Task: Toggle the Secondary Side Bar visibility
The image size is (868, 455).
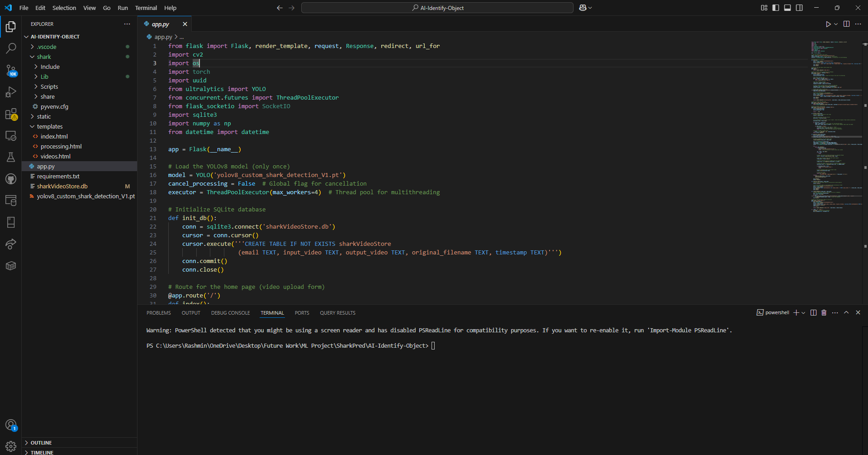Action: pyautogui.click(x=799, y=8)
